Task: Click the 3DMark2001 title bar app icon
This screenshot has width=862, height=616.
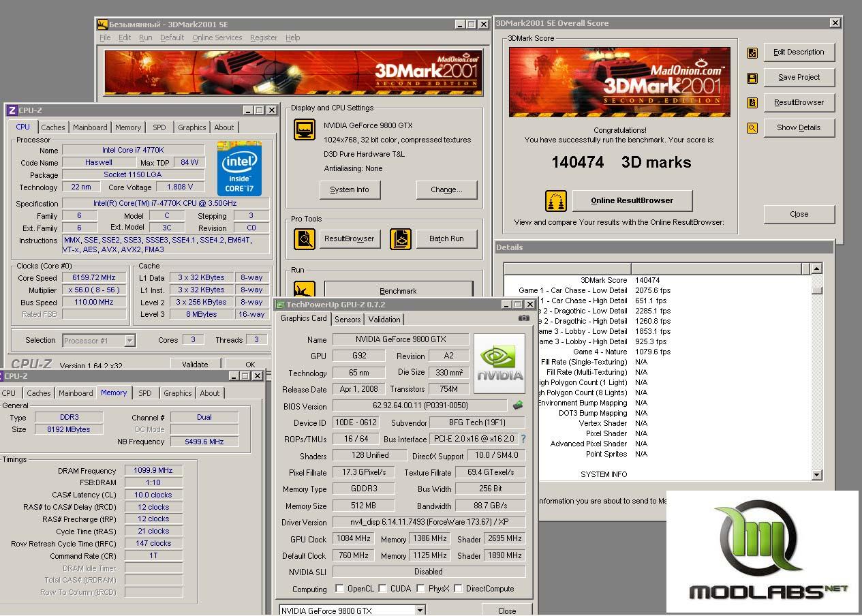Action: pyautogui.click(x=103, y=25)
